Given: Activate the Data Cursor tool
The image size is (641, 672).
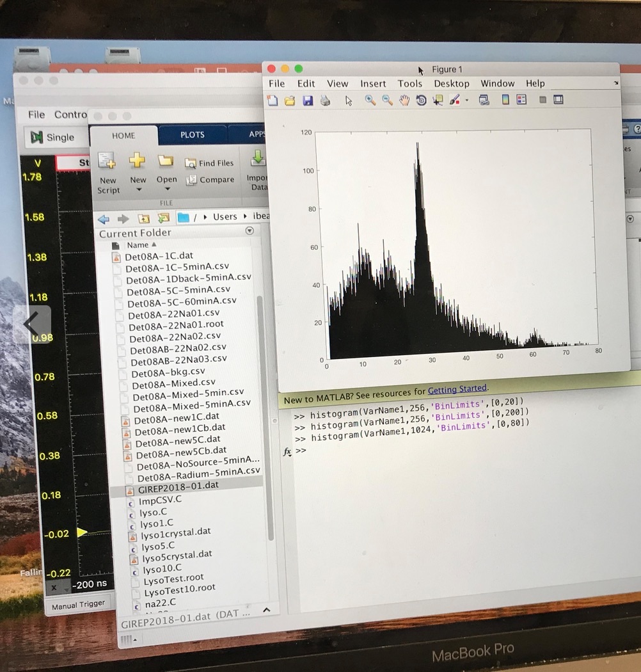Looking at the screenshot, I should tap(438, 100).
